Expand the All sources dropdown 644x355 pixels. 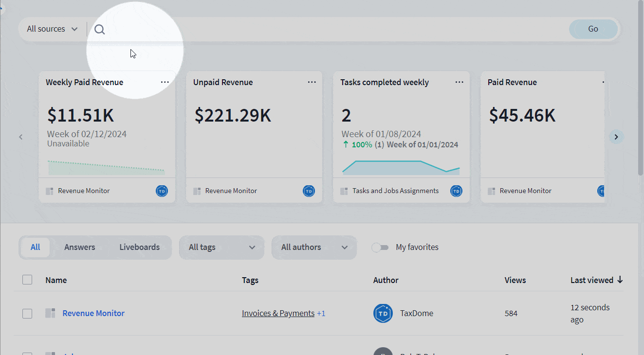point(52,29)
